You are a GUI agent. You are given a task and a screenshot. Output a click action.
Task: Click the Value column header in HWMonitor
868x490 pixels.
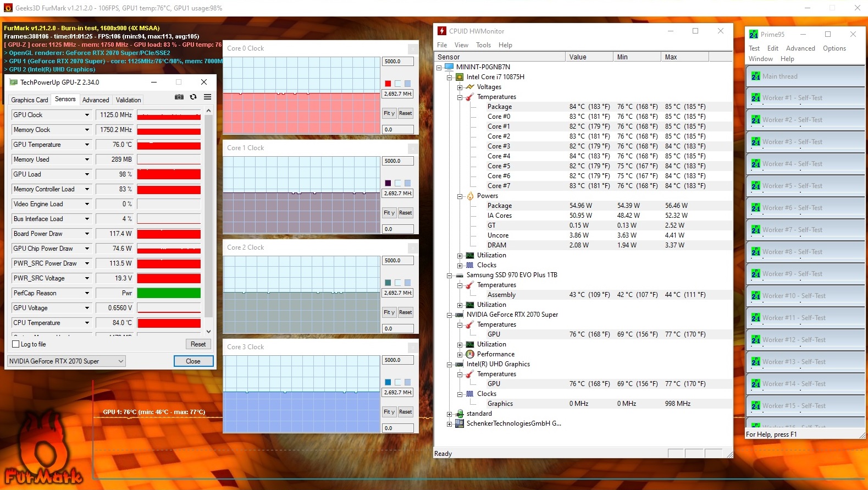pos(589,57)
